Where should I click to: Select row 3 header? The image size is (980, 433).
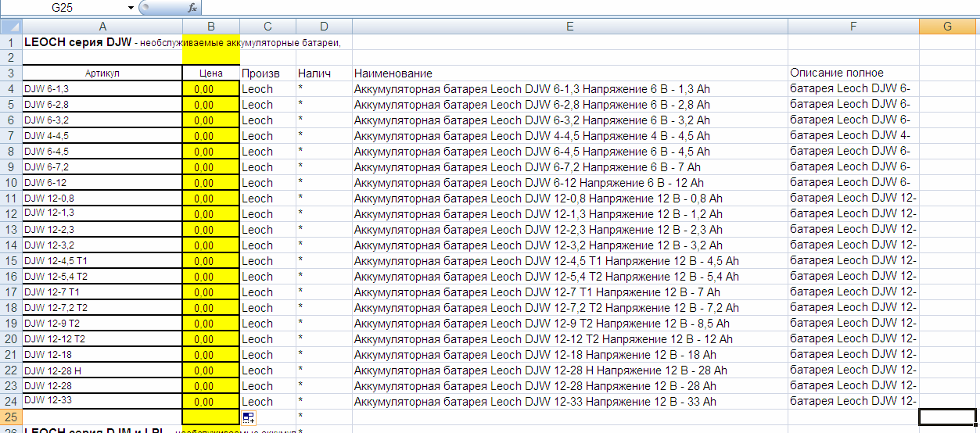coord(11,73)
